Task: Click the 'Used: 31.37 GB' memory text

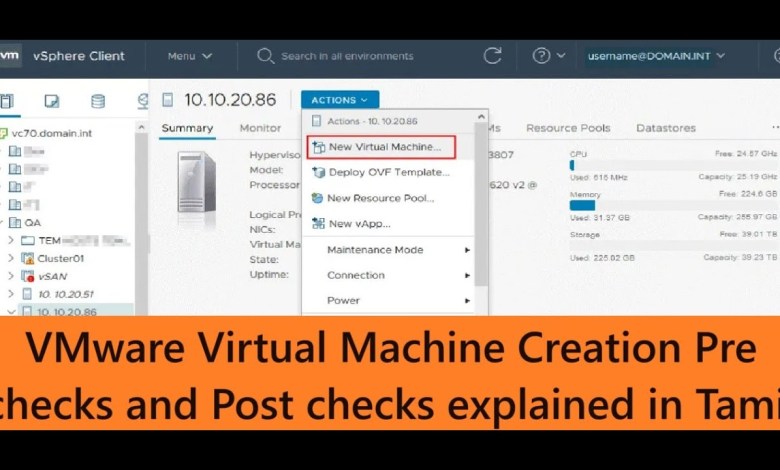Action: (x=600, y=218)
